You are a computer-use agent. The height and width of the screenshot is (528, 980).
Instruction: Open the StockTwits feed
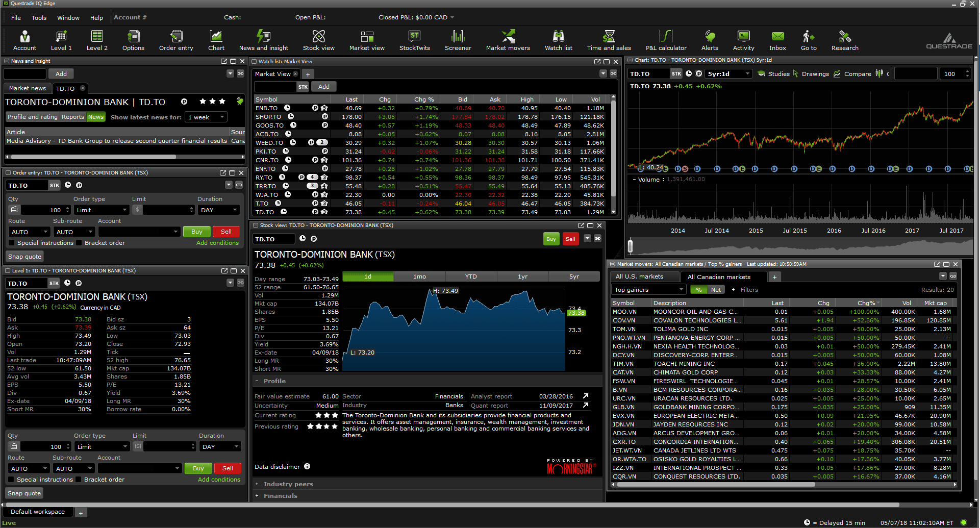[x=414, y=40]
